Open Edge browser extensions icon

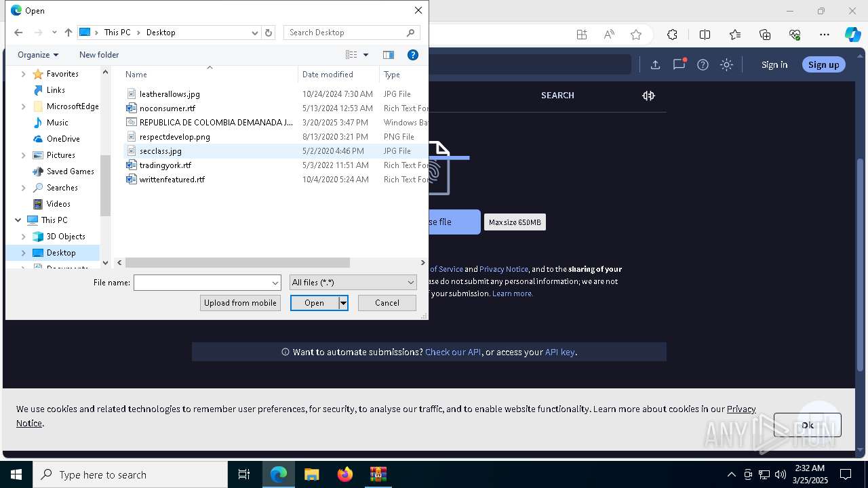coord(672,35)
